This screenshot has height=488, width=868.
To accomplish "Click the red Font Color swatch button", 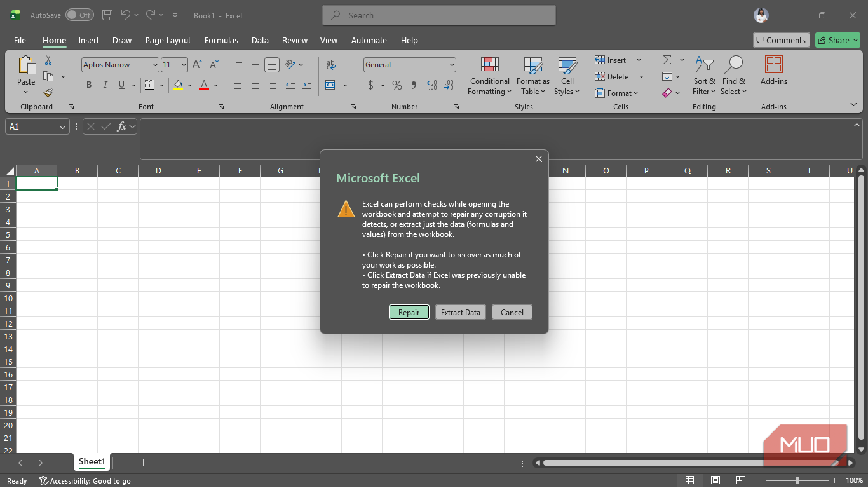I will (204, 85).
